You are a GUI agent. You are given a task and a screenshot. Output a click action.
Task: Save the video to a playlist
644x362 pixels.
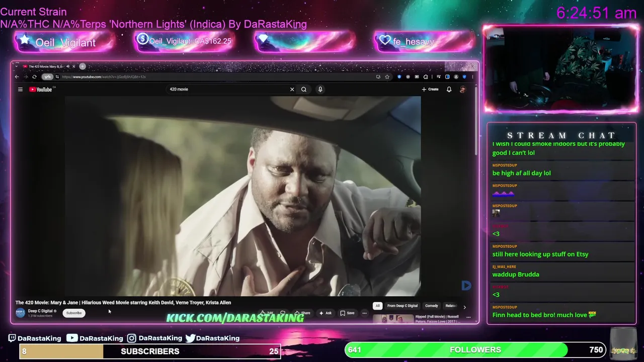[x=347, y=313]
